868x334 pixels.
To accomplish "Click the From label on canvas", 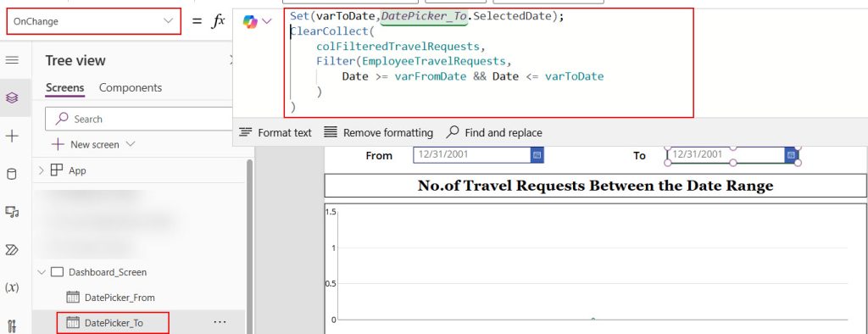I will (x=379, y=156).
